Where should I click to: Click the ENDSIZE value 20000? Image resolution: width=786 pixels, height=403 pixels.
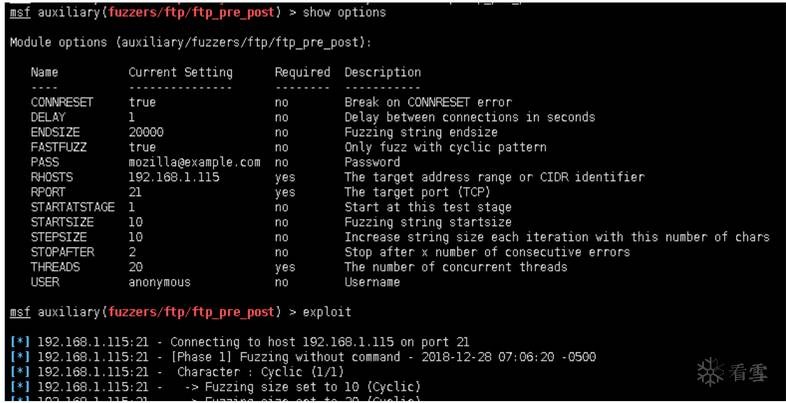(146, 132)
